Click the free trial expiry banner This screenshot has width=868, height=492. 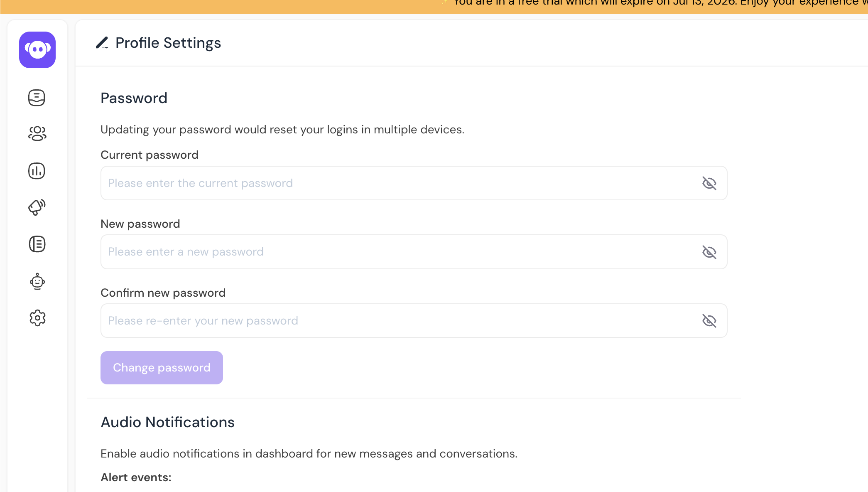(434, 6)
